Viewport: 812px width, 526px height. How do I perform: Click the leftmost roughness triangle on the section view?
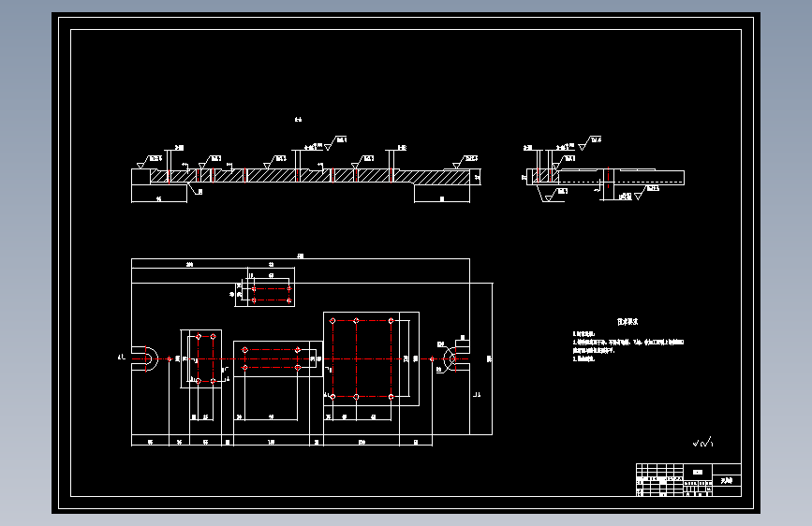(140, 165)
